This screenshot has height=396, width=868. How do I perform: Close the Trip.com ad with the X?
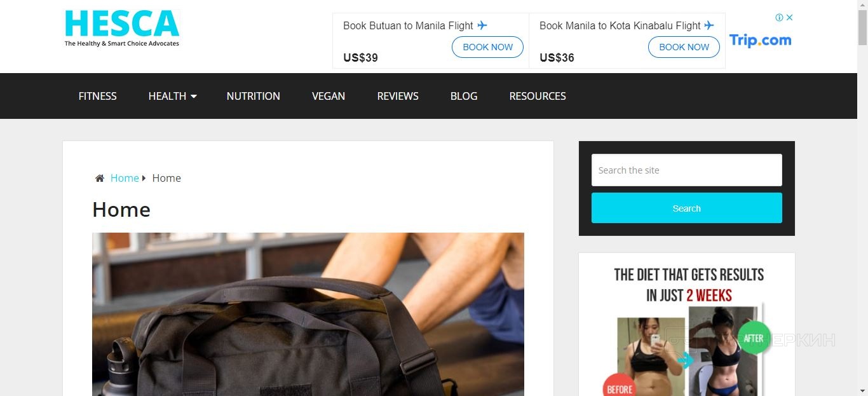789,18
